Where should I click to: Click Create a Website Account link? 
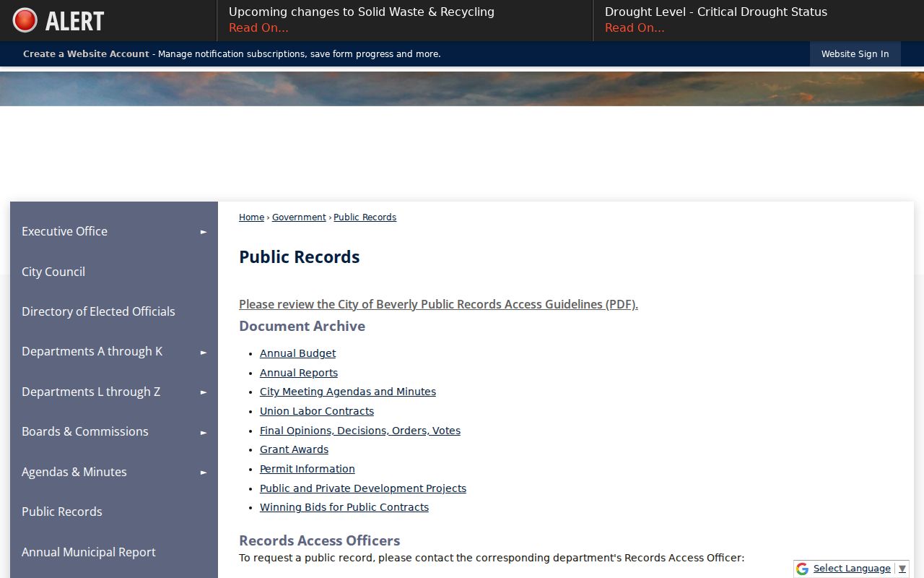[86, 54]
